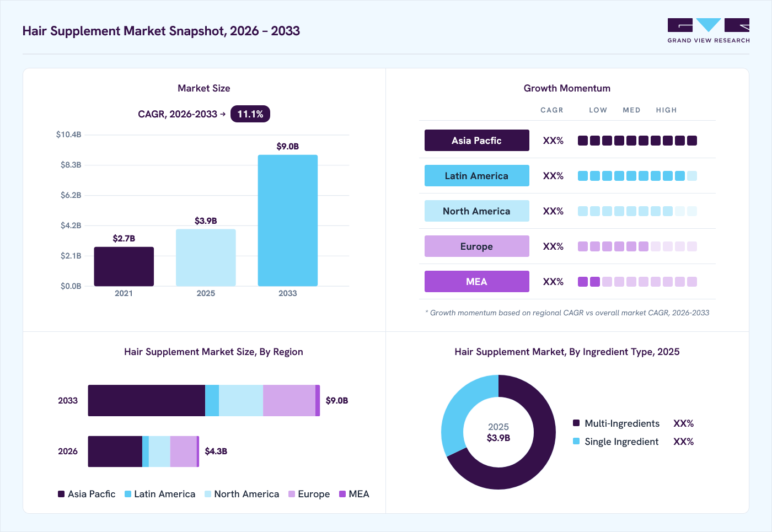Click Asia Pacfic legend color swatch

click(61, 494)
